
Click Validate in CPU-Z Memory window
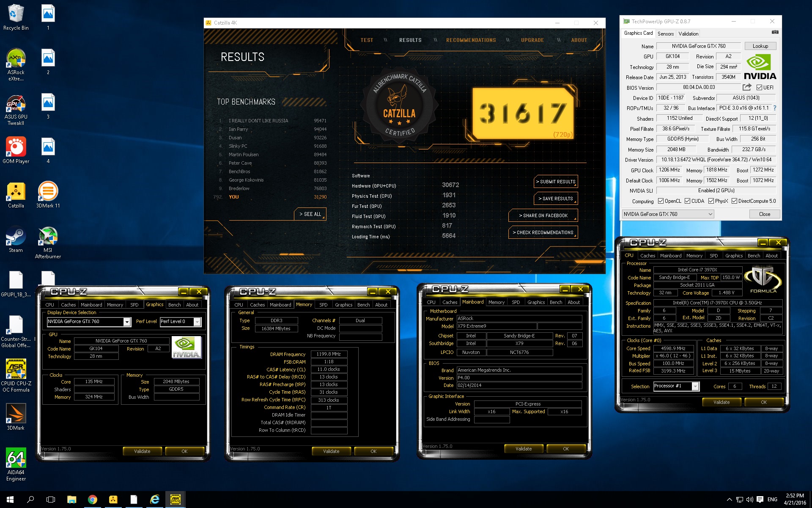tap(331, 451)
